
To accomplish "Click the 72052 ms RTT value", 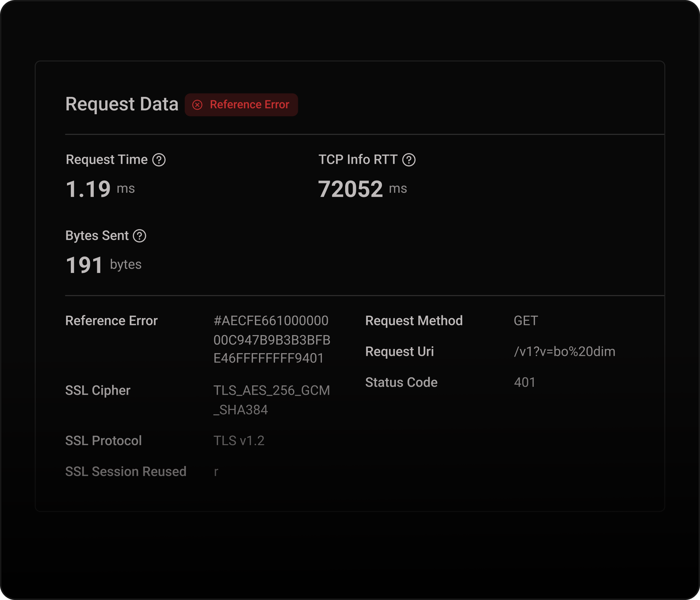I will tap(350, 189).
